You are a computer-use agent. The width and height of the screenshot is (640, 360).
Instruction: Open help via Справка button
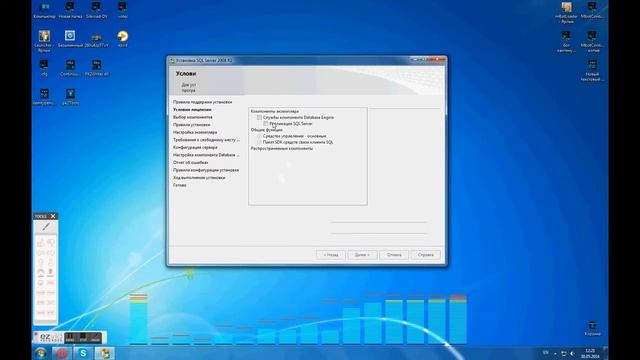coord(426,255)
